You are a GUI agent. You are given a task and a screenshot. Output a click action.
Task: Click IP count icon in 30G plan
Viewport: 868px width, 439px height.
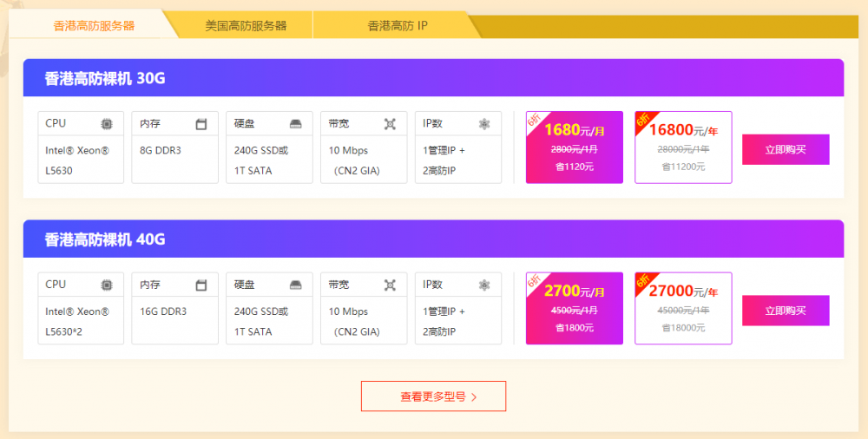(484, 124)
